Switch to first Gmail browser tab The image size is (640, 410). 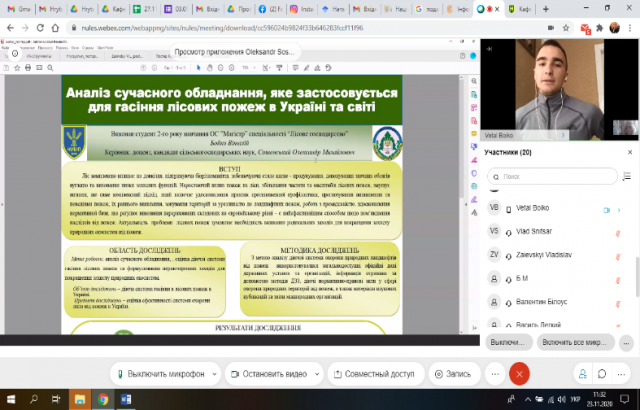click(20, 9)
